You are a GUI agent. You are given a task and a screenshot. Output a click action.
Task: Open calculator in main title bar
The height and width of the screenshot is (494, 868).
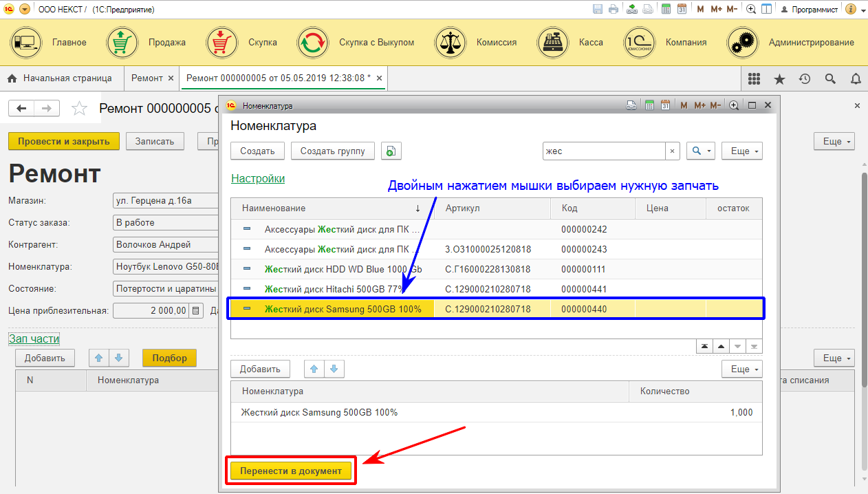(666, 10)
